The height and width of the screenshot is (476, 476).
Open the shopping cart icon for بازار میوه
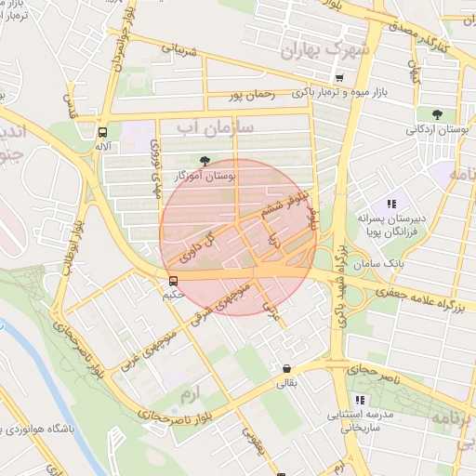point(339,78)
